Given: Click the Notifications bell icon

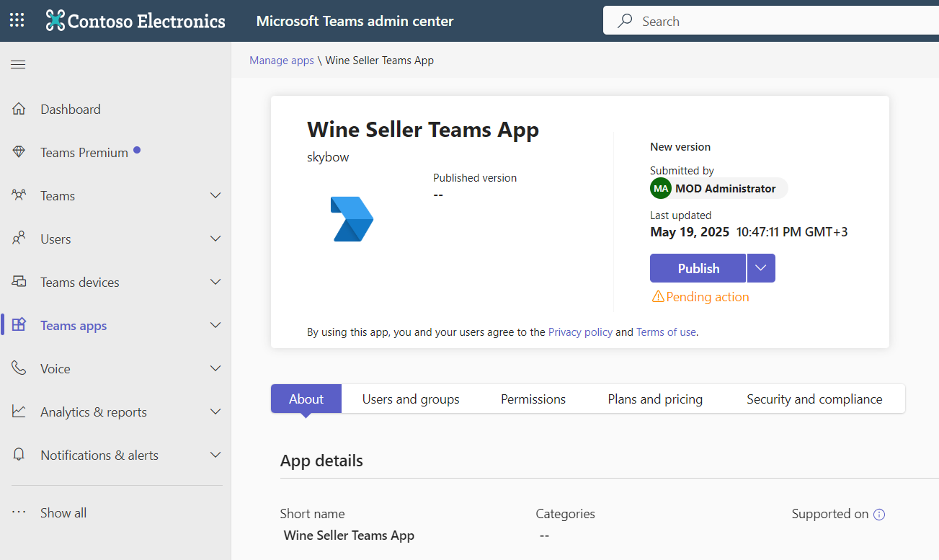Looking at the screenshot, I should [x=19, y=455].
